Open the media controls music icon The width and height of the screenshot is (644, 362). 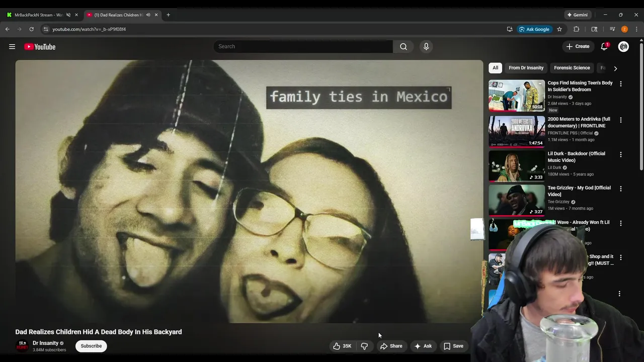click(612, 29)
